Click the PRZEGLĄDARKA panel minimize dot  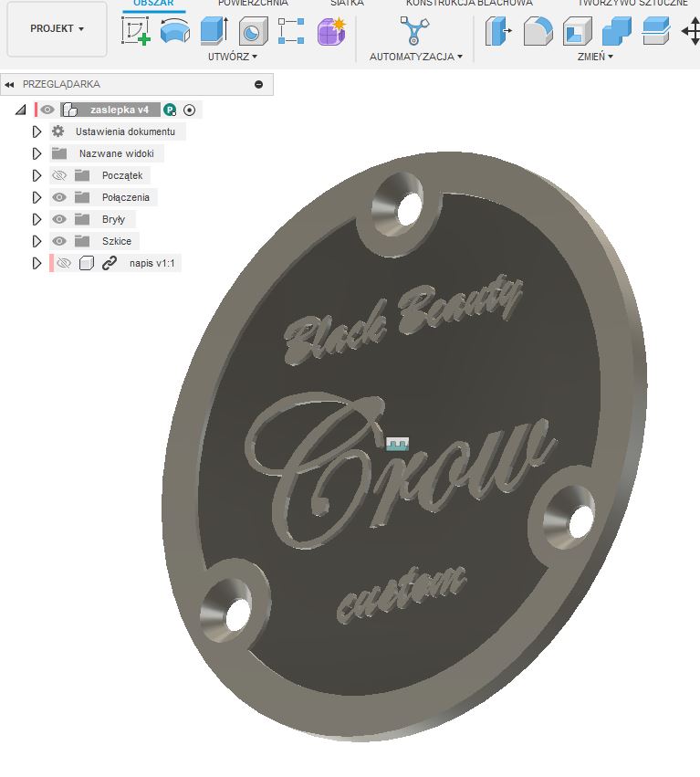[258, 85]
